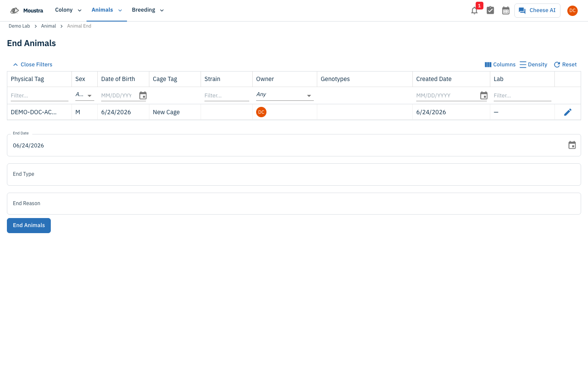Open the Columns chooser
The width and height of the screenshot is (588, 368).
500,65
